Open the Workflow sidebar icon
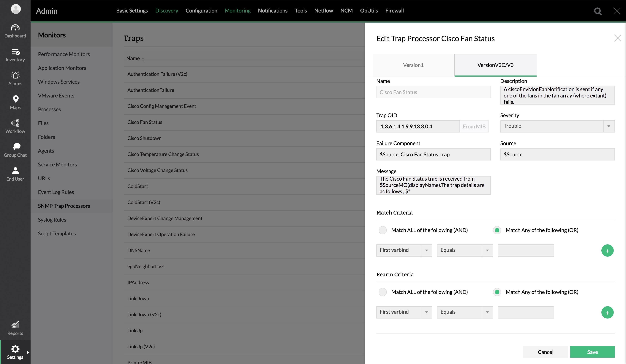The width and height of the screenshot is (626, 364). click(15, 126)
